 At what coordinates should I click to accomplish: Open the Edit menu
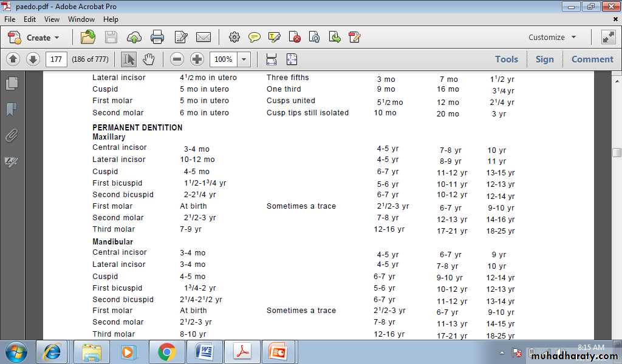coord(30,19)
